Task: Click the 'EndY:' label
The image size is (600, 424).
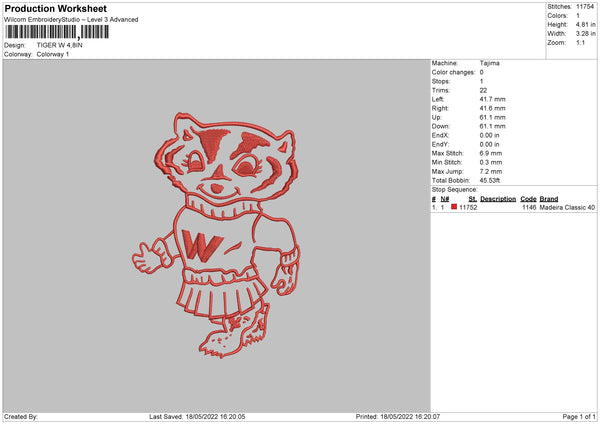Action: tap(440, 145)
